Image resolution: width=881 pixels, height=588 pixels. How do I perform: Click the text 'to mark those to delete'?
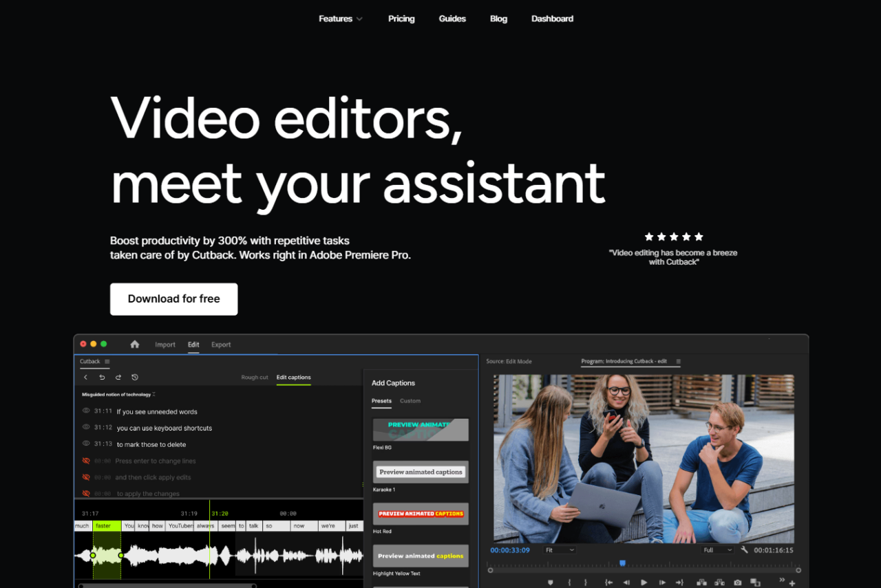[151, 445]
